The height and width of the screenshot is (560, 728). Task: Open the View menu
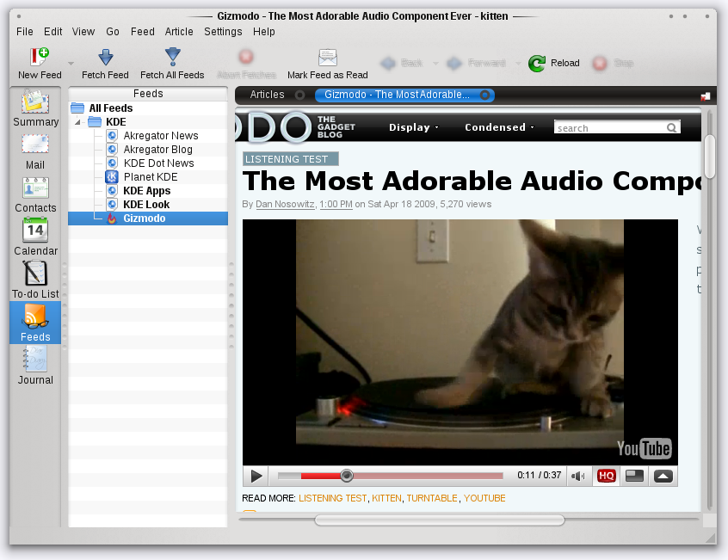tap(83, 32)
